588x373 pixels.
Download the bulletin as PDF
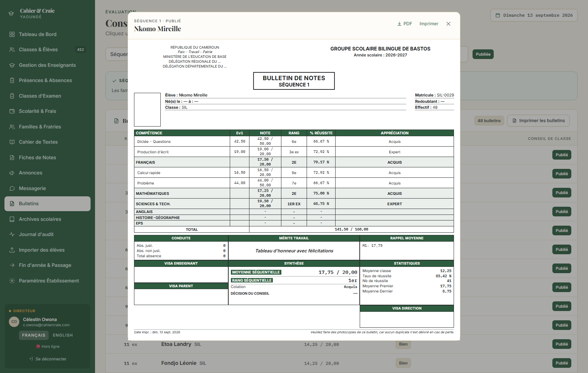pyautogui.click(x=405, y=24)
